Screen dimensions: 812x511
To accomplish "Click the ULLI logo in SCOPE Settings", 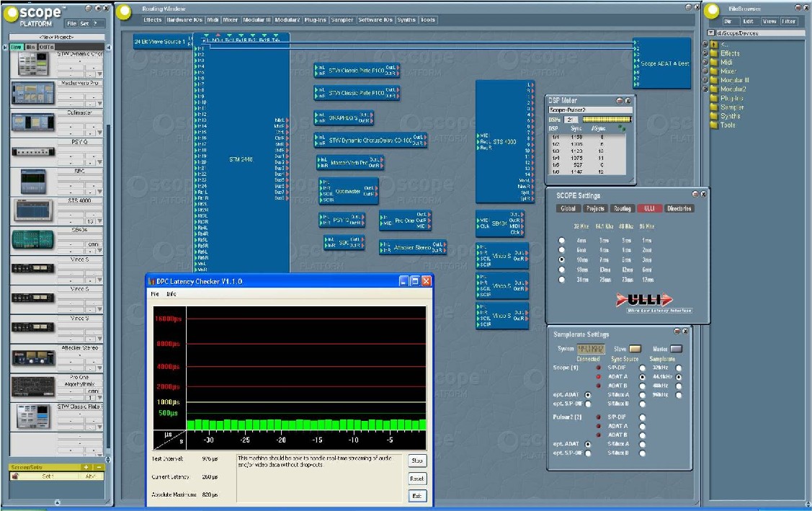I will pyautogui.click(x=643, y=299).
